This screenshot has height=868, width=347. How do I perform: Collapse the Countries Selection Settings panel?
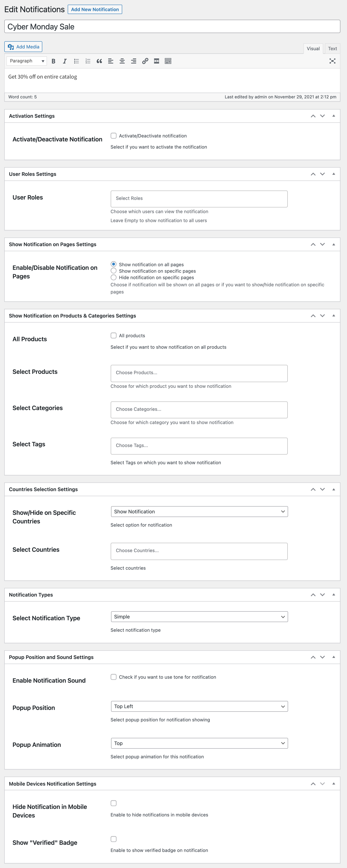coord(334,489)
